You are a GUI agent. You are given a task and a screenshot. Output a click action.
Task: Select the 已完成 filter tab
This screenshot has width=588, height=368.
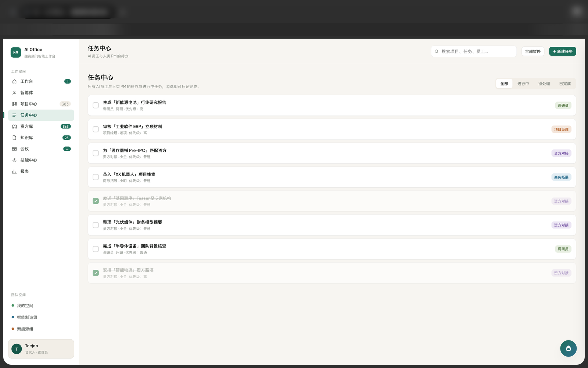click(x=565, y=84)
